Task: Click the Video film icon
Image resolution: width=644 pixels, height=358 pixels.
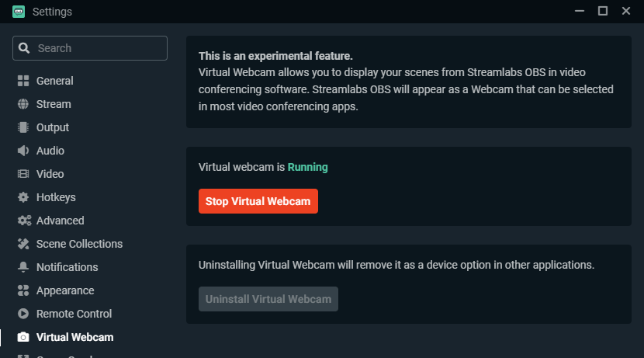Action: (23, 174)
